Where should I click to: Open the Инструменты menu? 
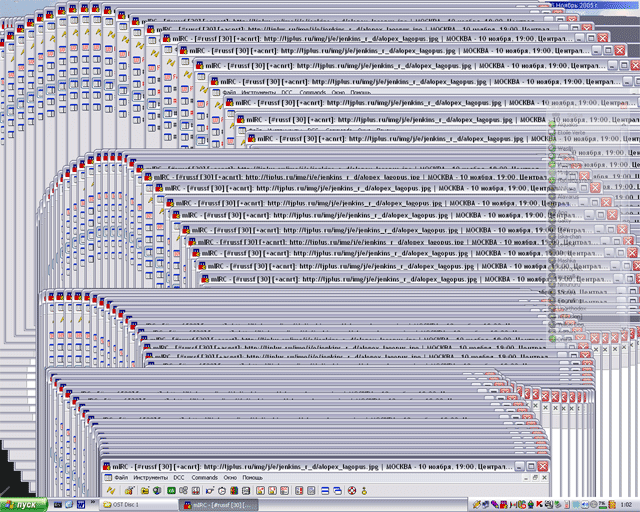151,477
